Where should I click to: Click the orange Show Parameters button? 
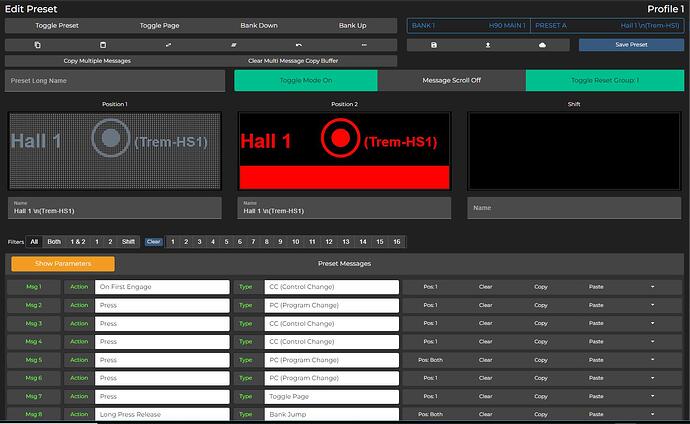pyautogui.click(x=63, y=264)
